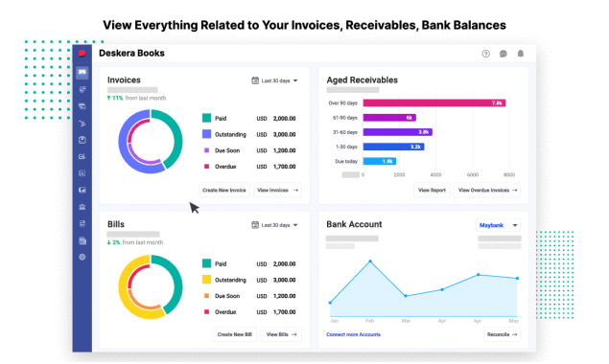
Task: Click the Over 90 days axis label
Action: click(x=343, y=103)
